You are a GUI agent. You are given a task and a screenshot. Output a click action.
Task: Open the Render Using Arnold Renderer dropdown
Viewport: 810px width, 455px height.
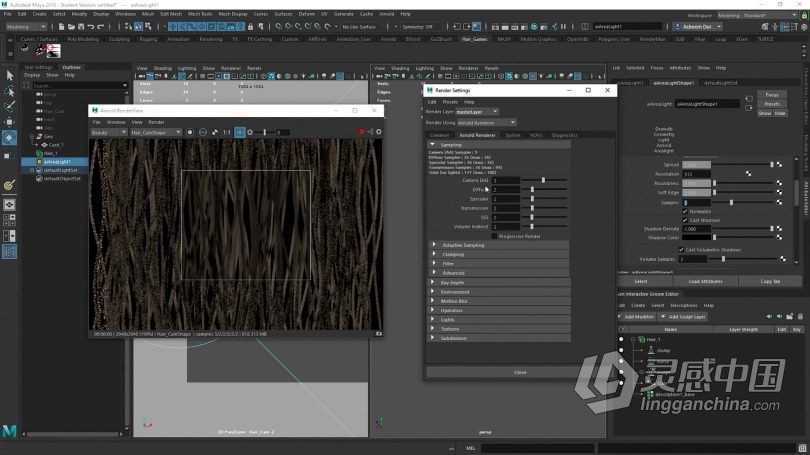(x=487, y=123)
